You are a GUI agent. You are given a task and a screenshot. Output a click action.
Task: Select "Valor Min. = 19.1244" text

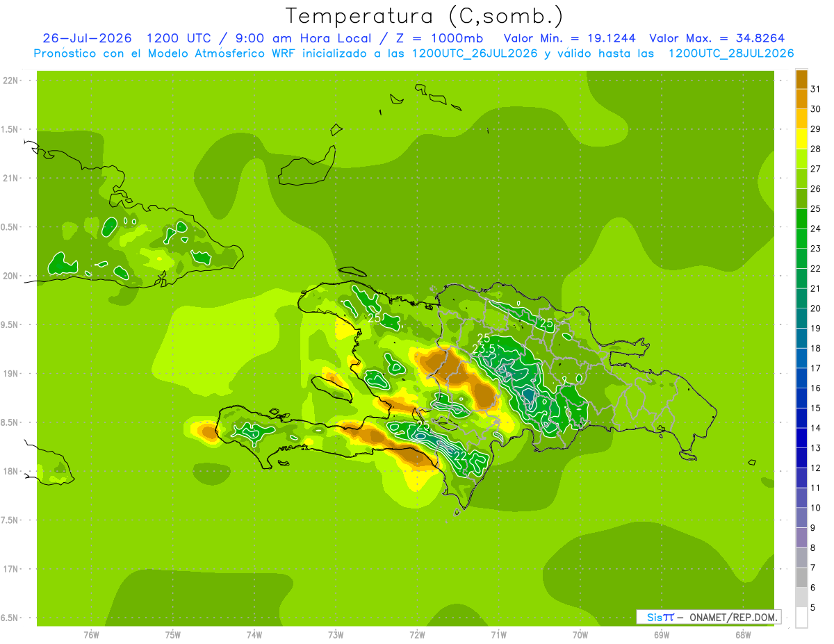point(569,38)
